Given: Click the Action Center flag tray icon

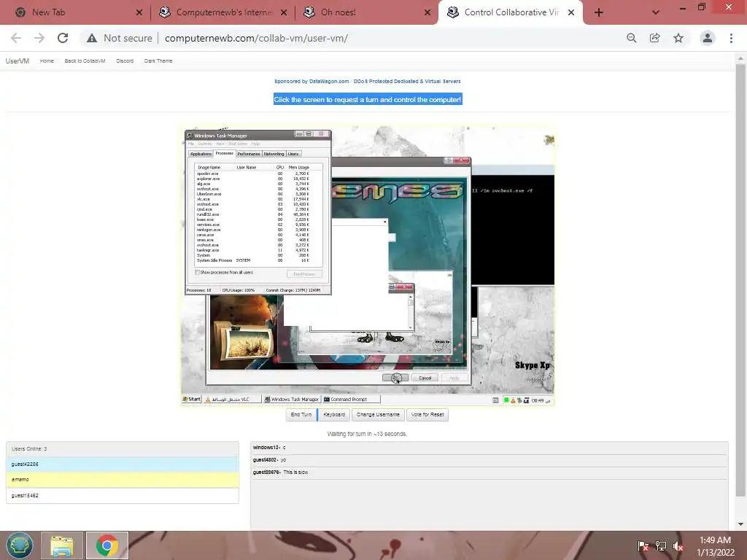Looking at the screenshot, I should 643,546.
